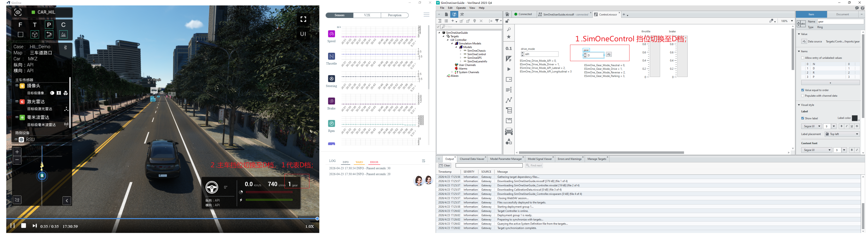This screenshot has width=868, height=234.
Task: Zoom out on the SimOne minimap
Action: click(x=17, y=160)
